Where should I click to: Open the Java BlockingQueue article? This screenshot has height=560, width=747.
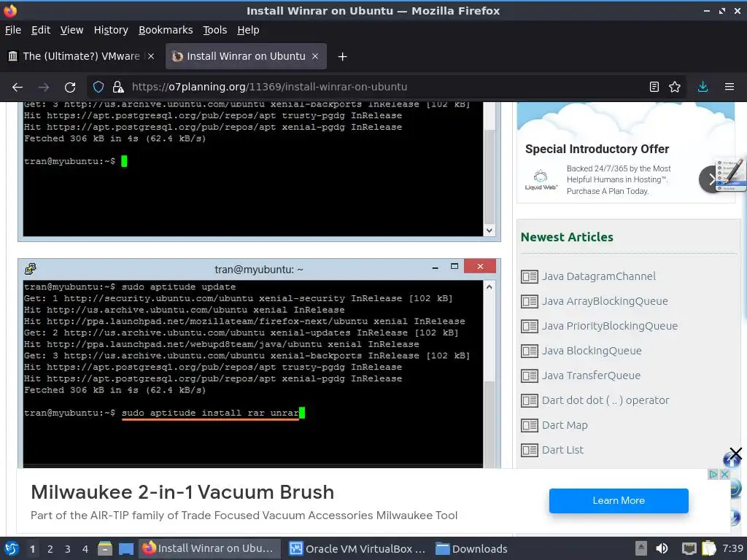[x=591, y=351]
